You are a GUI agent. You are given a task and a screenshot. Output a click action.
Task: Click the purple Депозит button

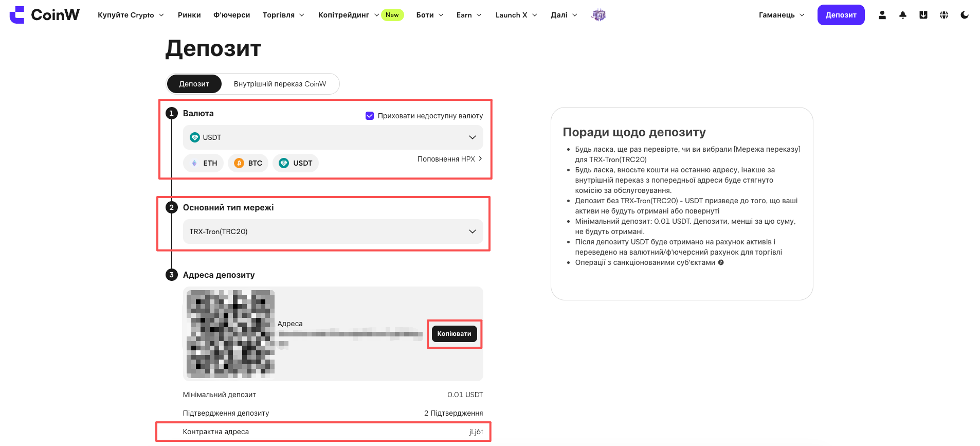click(841, 15)
